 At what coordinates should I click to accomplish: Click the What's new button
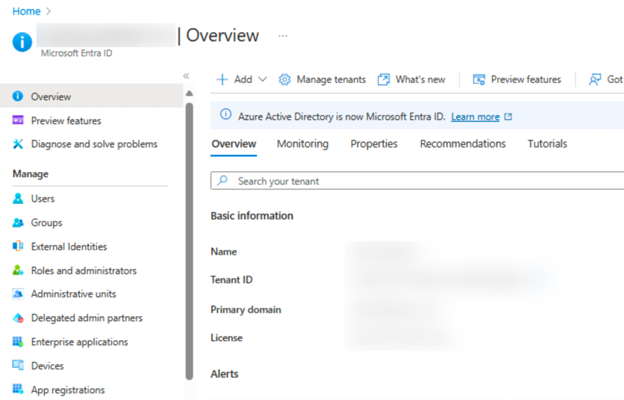[412, 80]
